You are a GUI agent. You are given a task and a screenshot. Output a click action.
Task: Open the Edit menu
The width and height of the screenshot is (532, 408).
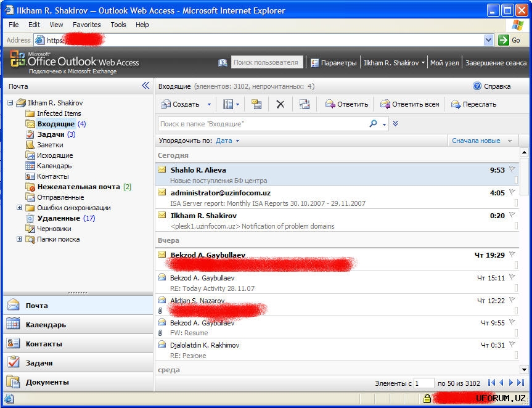34,25
